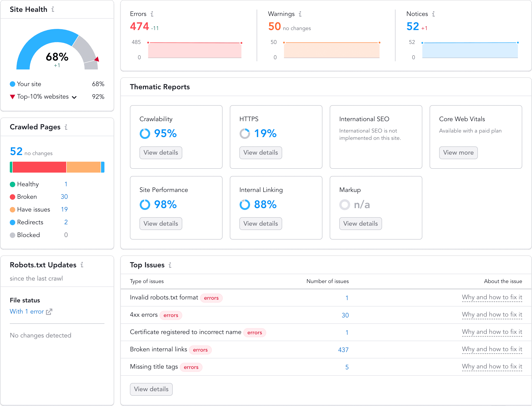Open HTTPS View details
Viewport: 532px width, 406px height.
click(x=261, y=153)
